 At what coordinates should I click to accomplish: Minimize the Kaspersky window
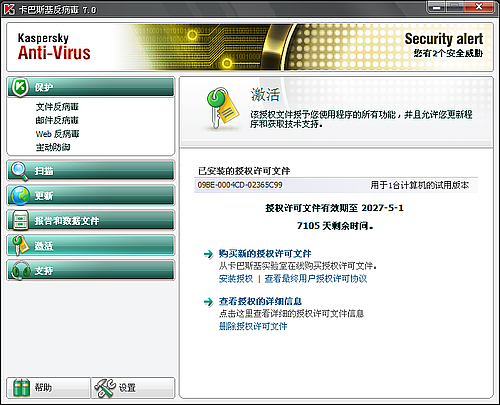(x=437, y=7)
